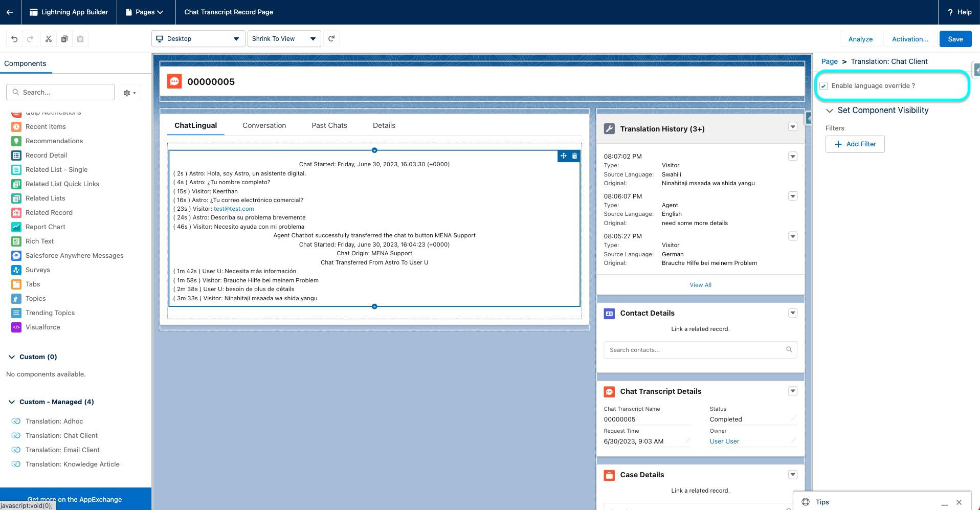980x510 pixels.
Task: Collapse the Custom - Managed (4) section
Action: [x=12, y=402]
